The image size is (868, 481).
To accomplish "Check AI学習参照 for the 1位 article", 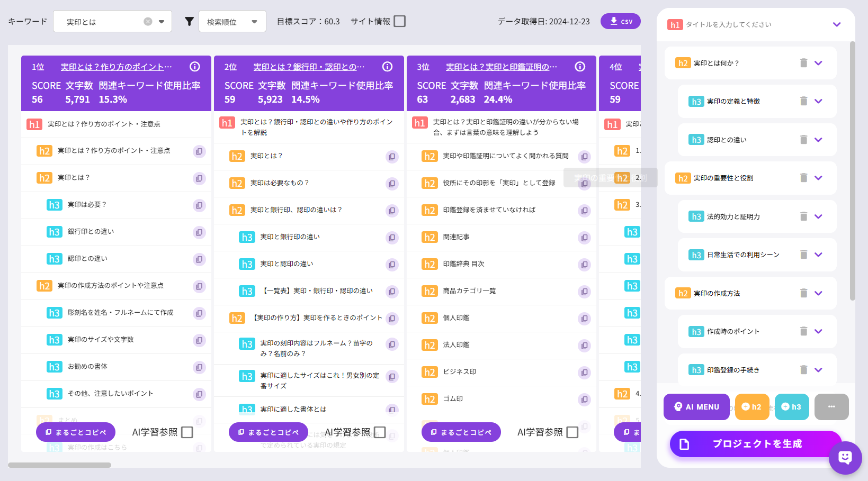I will [x=187, y=432].
